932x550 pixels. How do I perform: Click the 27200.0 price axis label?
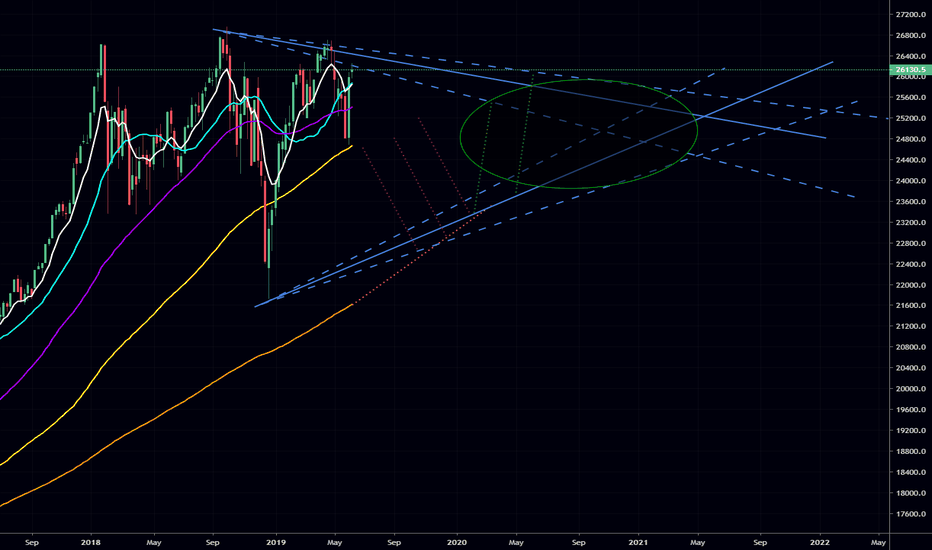coord(911,14)
